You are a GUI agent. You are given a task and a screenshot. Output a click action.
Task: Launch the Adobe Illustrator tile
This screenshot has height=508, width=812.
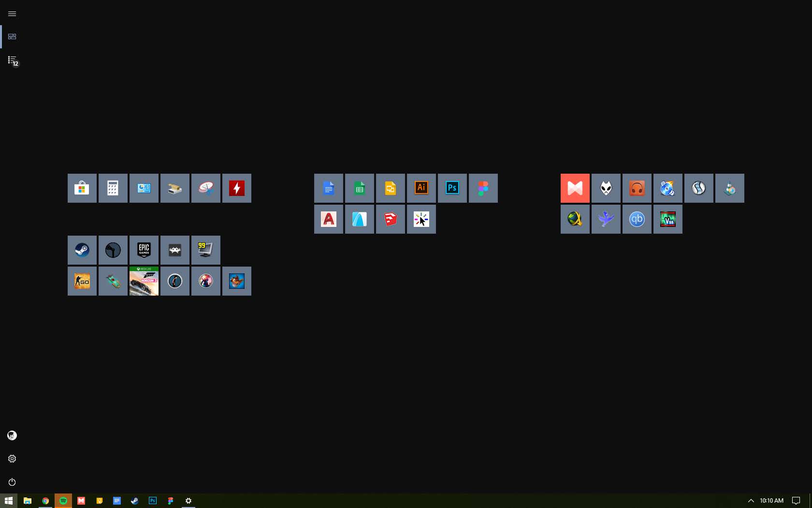coord(421,188)
